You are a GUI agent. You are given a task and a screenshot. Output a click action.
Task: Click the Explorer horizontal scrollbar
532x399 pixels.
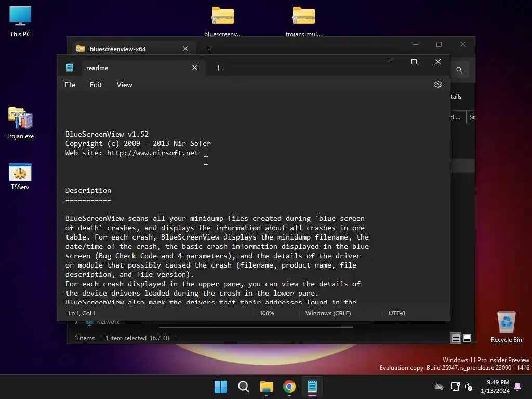(256, 328)
